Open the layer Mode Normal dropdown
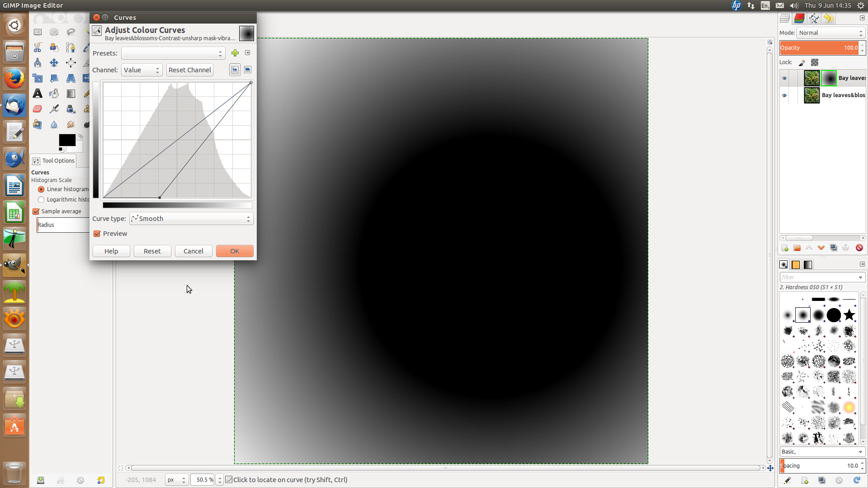Viewport: 868px width, 488px height. [x=831, y=33]
